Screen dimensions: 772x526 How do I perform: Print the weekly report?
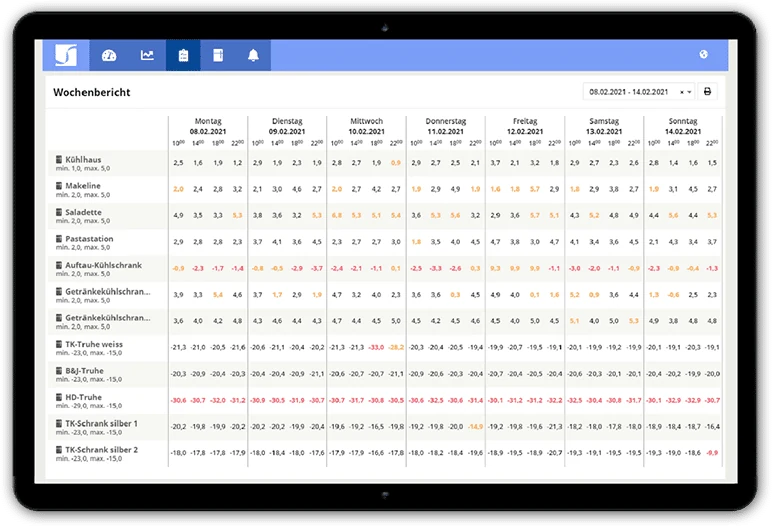pos(708,92)
